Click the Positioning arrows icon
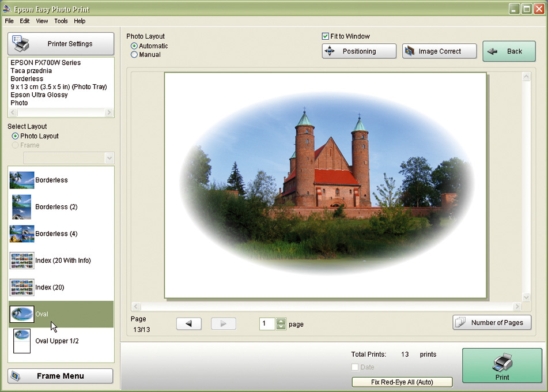Image resolution: width=548 pixels, height=392 pixels. click(330, 51)
